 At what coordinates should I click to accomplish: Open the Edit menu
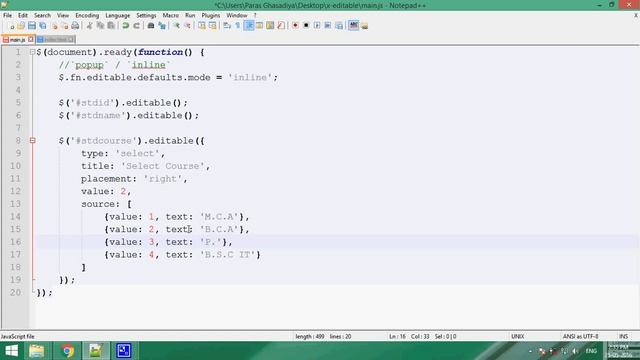pyautogui.click(x=23, y=15)
